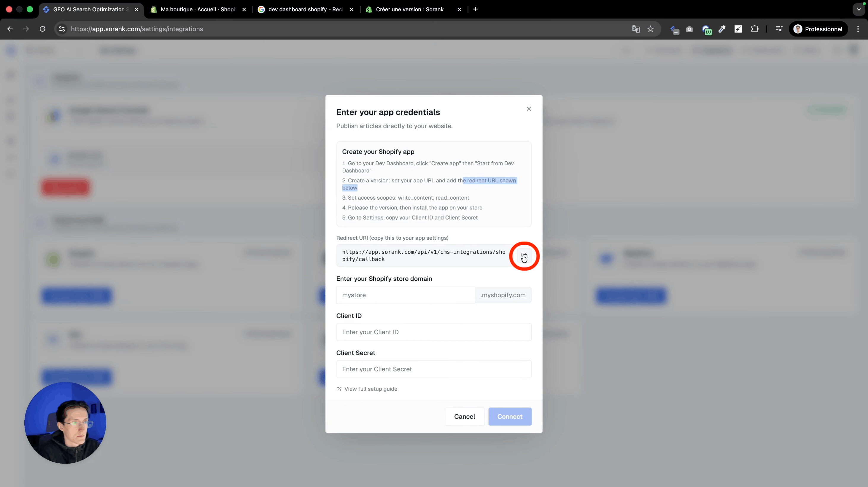868x487 pixels.
Task: Click the Shopify store domain field
Action: pyautogui.click(x=405, y=295)
